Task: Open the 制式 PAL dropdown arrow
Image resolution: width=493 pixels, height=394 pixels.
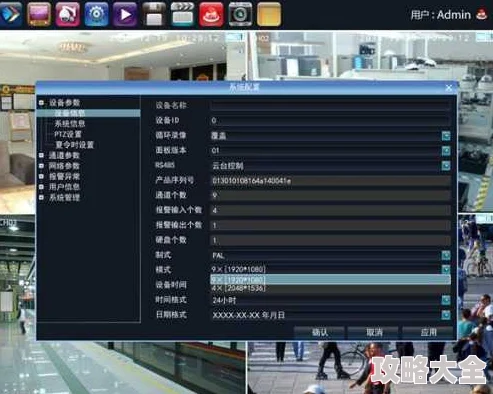Action: pyautogui.click(x=446, y=255)
